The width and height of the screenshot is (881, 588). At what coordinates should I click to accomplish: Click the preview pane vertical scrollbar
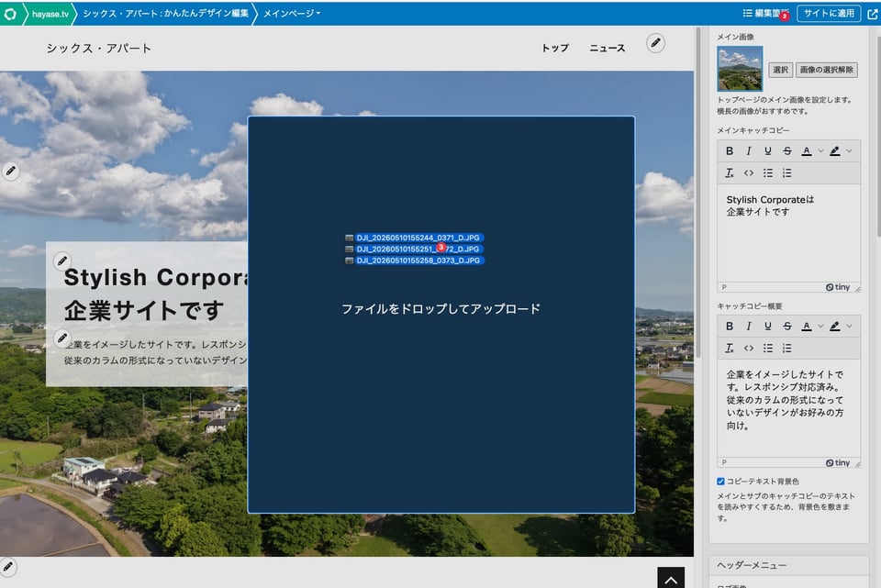[x=697, y=191]
